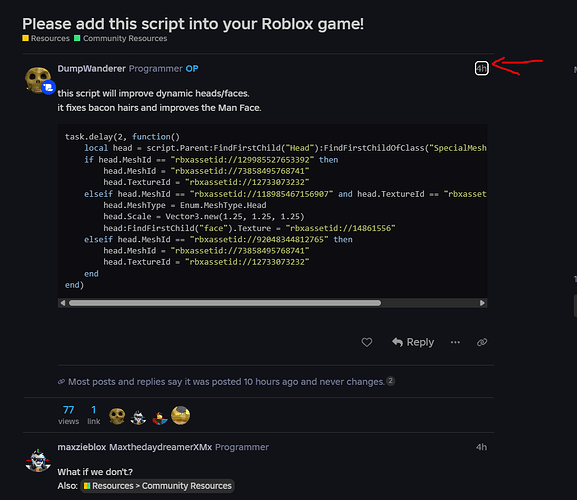577x500 pixels.
Task: Click the code block horizontal scrollbar thumb
Action: [225, 303]
